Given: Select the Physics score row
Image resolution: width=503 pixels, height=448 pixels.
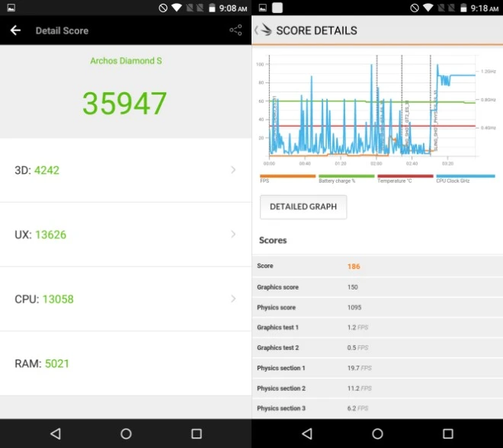Looking at the screenshot, I should 377,308.
